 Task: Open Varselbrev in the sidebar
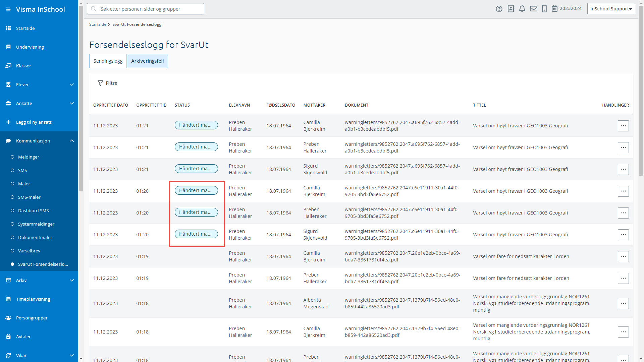29,251
